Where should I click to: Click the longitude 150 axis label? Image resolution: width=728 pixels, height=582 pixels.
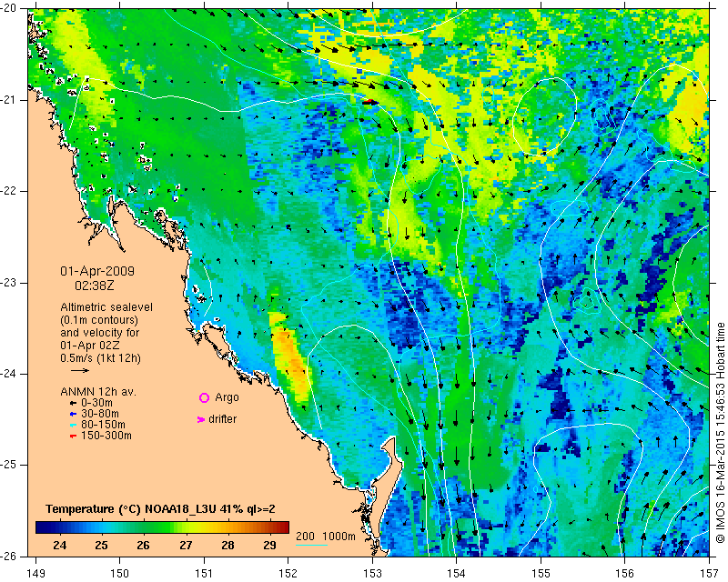120,574
